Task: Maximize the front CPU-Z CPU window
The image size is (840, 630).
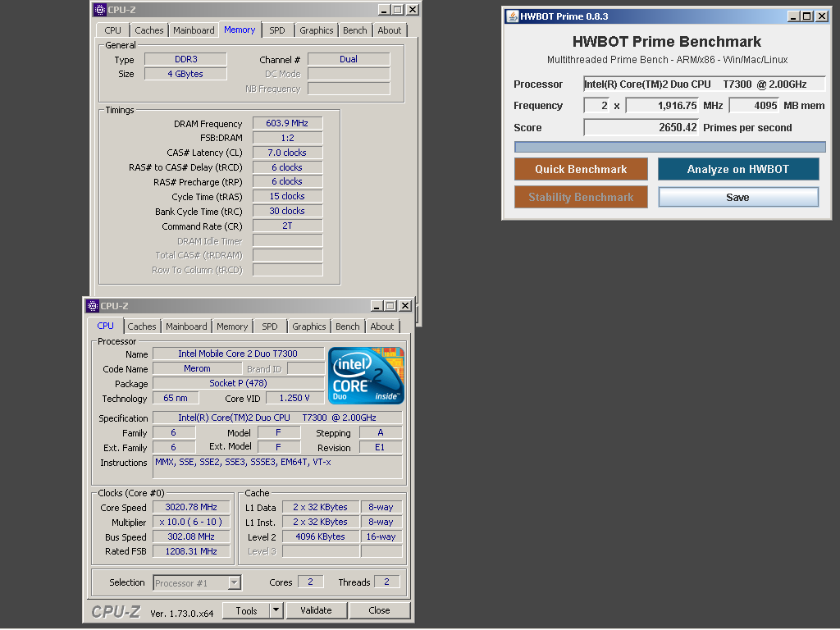Action: pyautogui.click(x=390, y=306)
